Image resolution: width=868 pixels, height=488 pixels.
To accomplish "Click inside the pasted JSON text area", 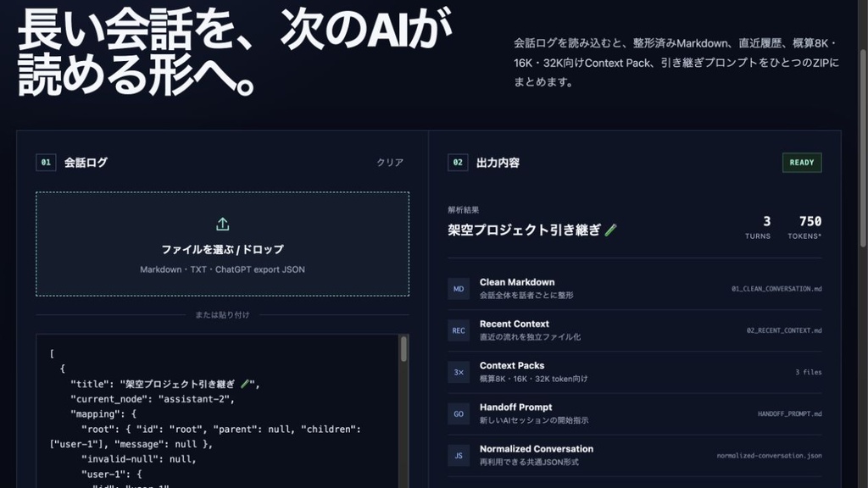I will coord(217,411).
